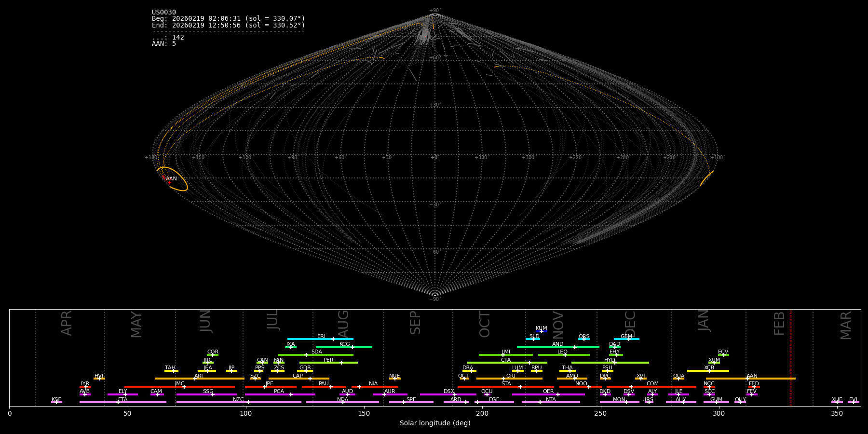Click the US0030 station title text
The image size is (868, 434).
164,13
